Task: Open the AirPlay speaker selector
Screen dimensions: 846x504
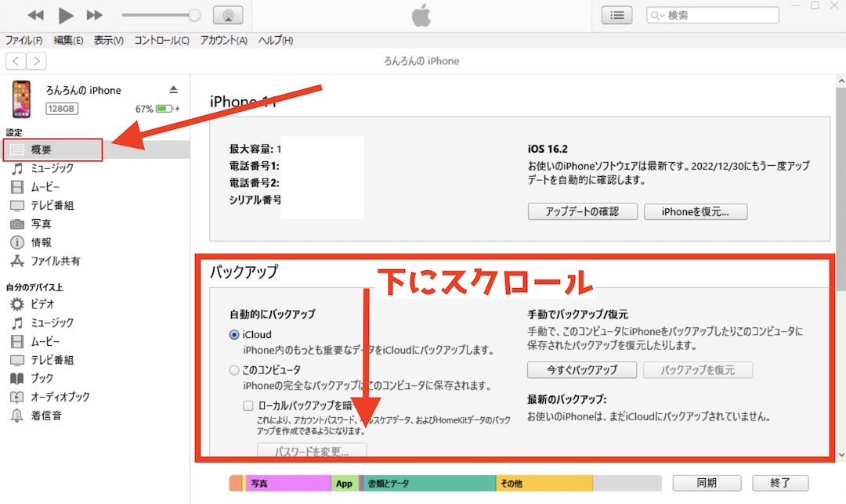Action: [x=226, y=14]
